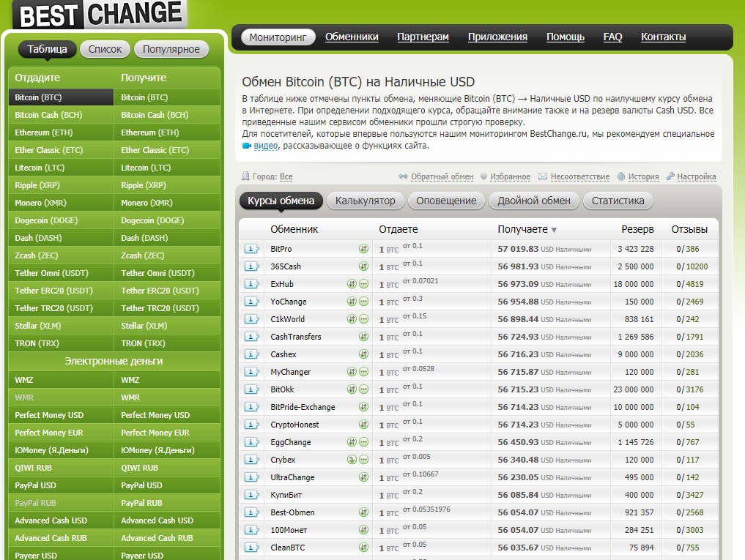Image resolution: width=745 pixels, height=560 pixels.
Task: Open the Оповещение tab
Action: point(446,201)
